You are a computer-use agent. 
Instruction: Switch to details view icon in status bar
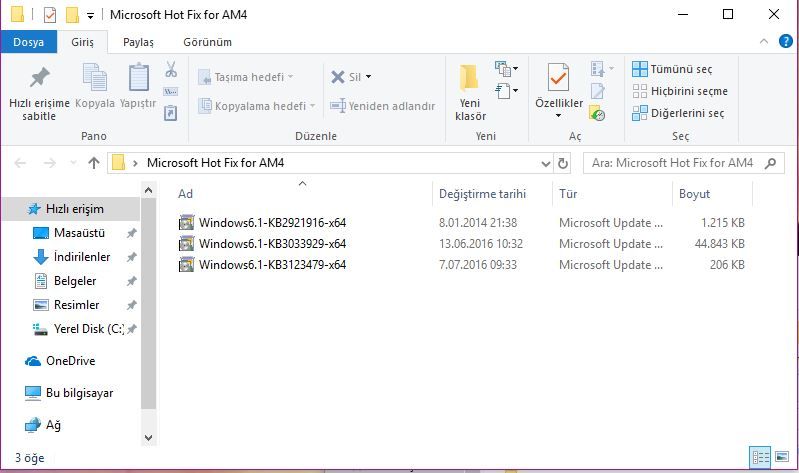click(760, 457)
